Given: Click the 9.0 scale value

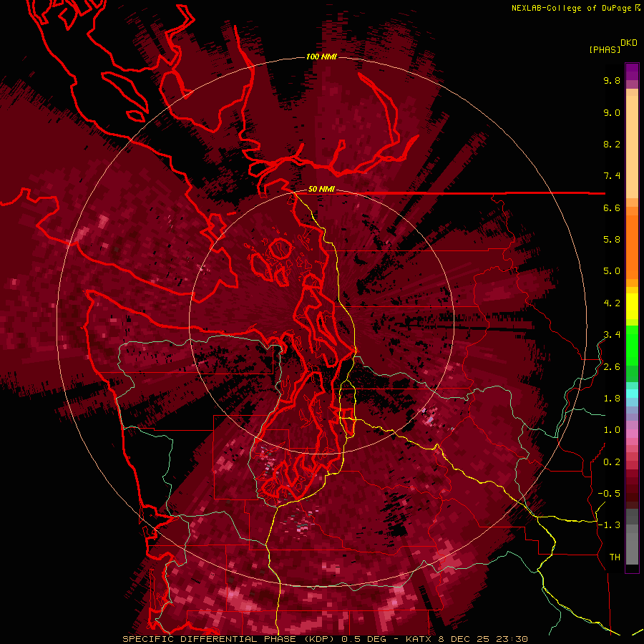Looking at the screenshot, I should [x=612, y=112].
